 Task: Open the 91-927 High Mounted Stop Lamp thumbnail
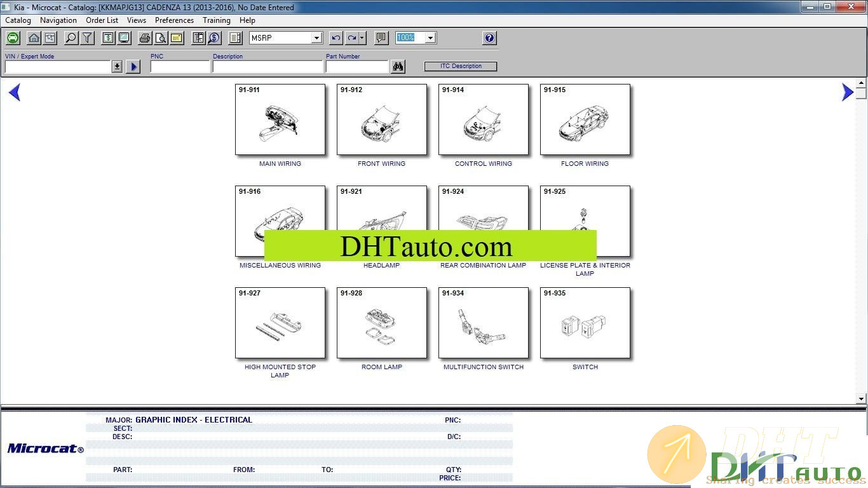[280, 323]
